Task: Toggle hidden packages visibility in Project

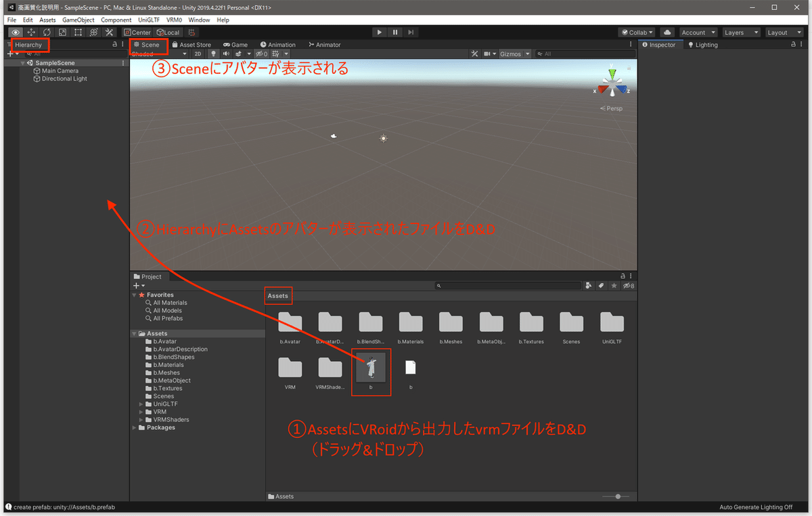Action: (629, 286)
